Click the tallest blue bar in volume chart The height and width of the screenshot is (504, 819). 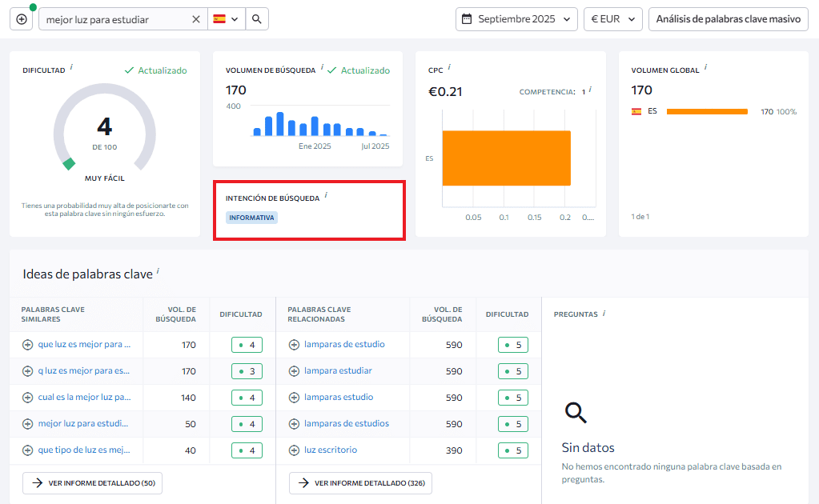coord(280,124)
